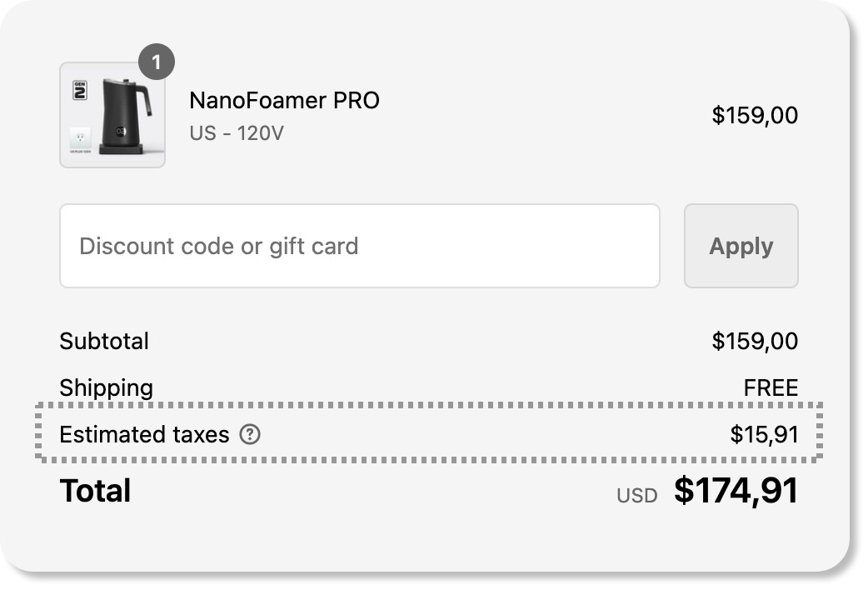The image size is (868, 590).
Task: Click the Subtotal amount $159,00
Action: point(755,341)
